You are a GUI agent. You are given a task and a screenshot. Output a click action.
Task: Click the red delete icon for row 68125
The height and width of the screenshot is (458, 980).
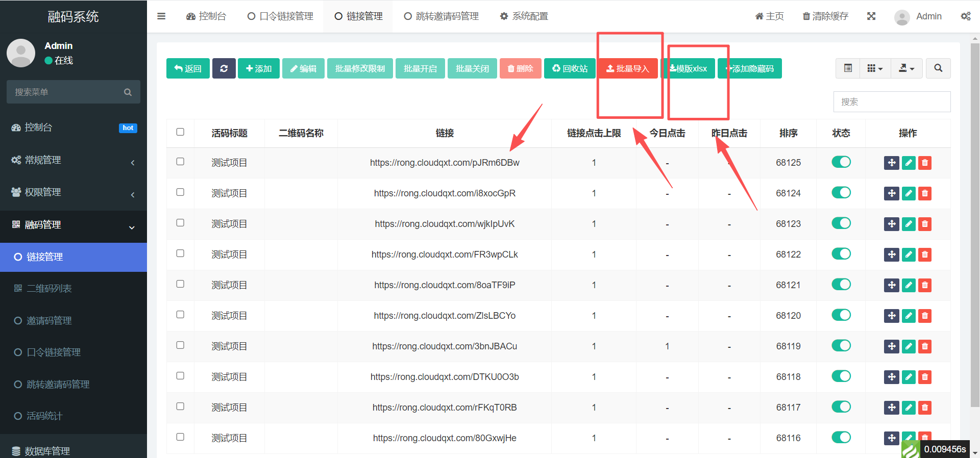[x=925, y=163]
